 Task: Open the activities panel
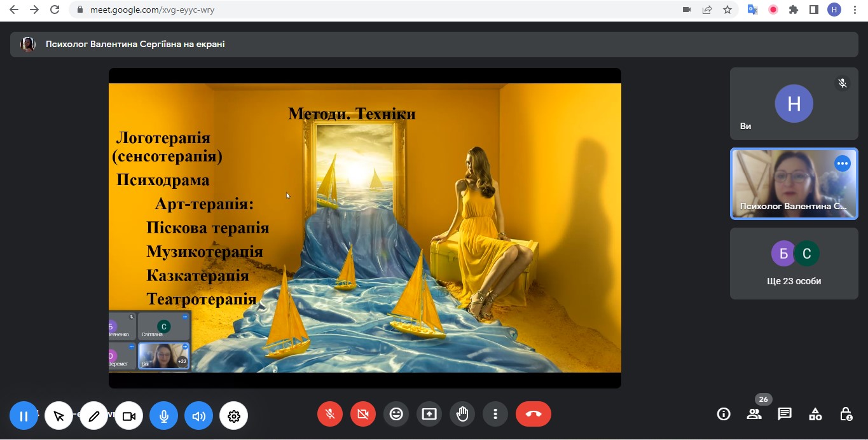tap(815, 414)
